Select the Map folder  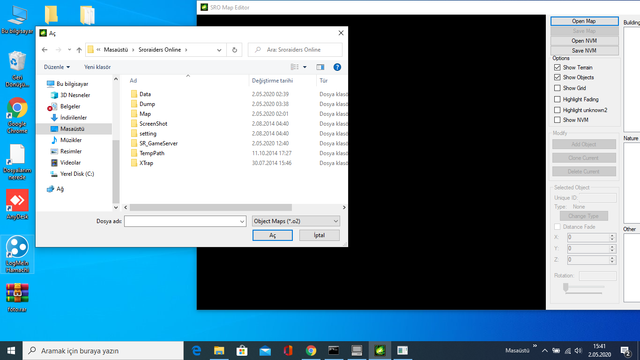tap(145, 114)
